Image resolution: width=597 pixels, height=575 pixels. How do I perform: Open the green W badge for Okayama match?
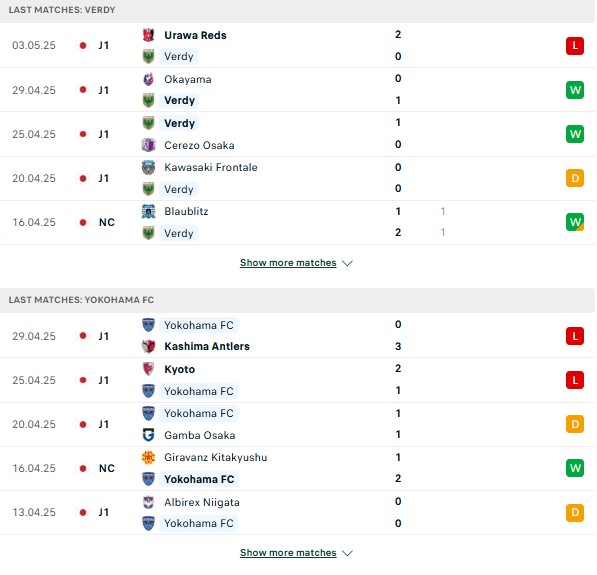(575, 90)
